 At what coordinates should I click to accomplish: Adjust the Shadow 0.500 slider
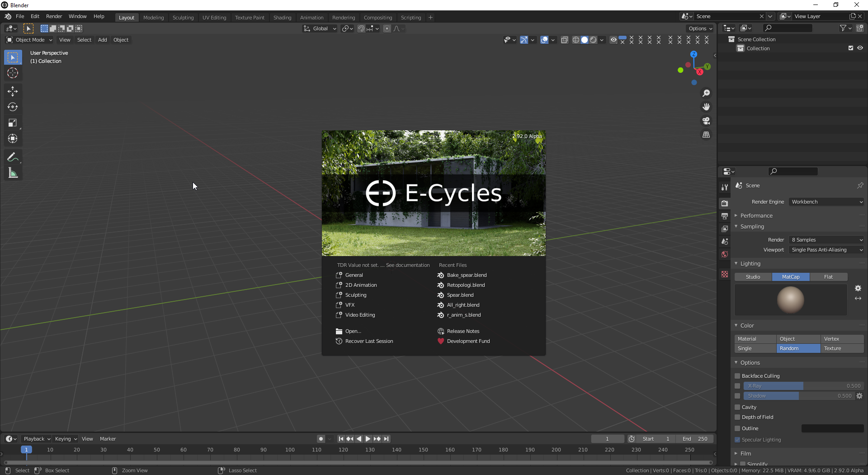(x=799, y=396)
